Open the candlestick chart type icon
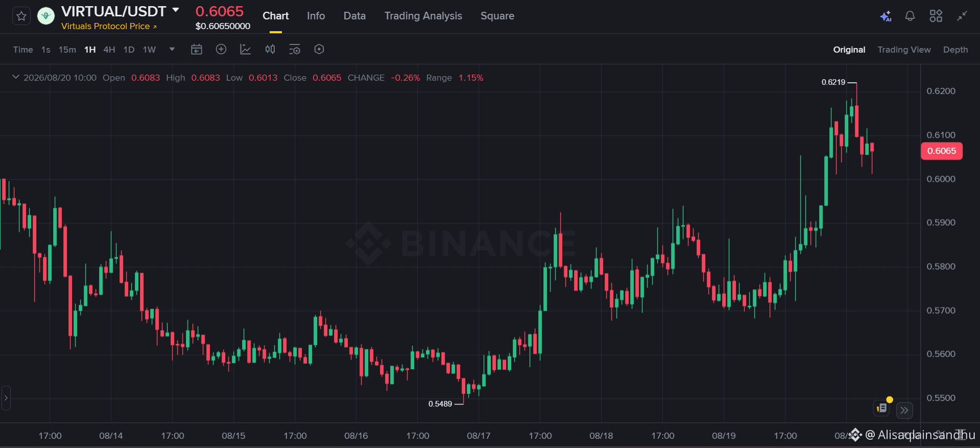The width and height of the screenshot is (980, 448). click(270, 50)
